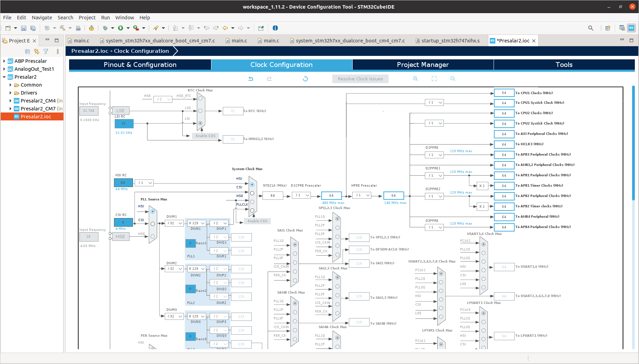Open the DIVM1 /32 dropdown
The image size is (639, 364).
pyautogui.click(x=174, y=223)
